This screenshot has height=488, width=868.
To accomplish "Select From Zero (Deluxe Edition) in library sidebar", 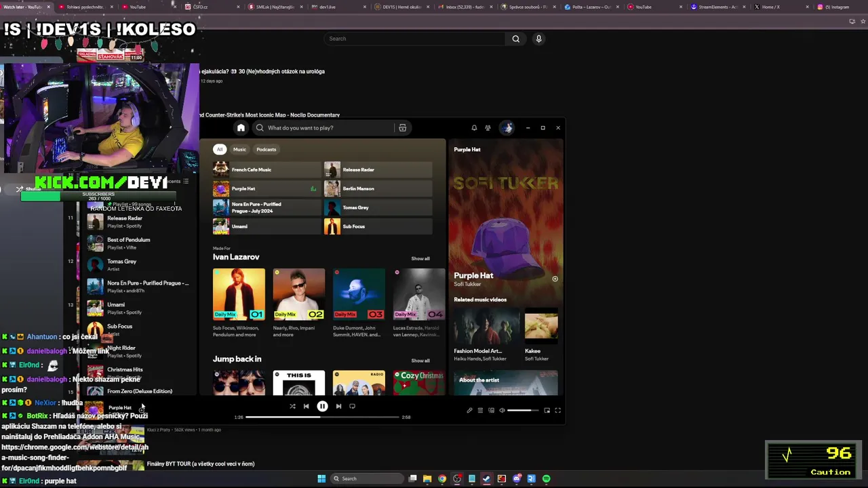I will click(140, 391).
